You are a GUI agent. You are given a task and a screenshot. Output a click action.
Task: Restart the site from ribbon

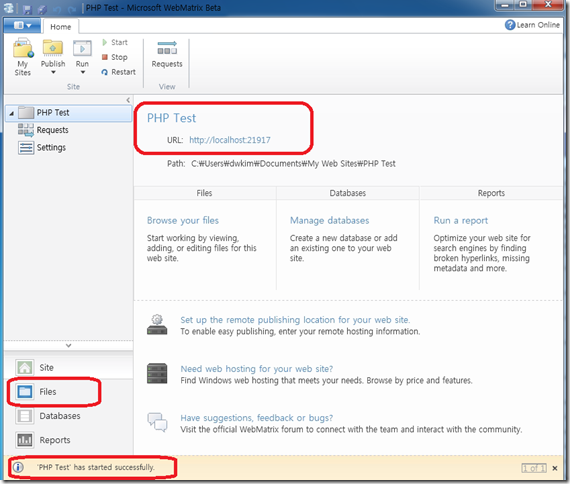click(x=119, y=72)
